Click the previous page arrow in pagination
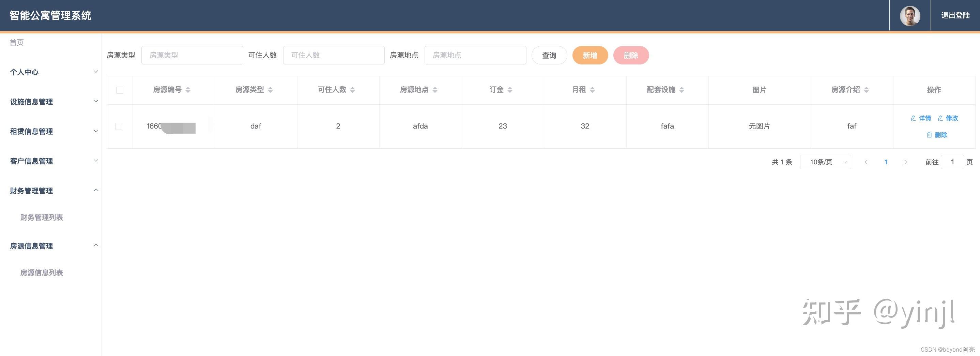This screenshot has height=356, width=980. coord(866,162)
